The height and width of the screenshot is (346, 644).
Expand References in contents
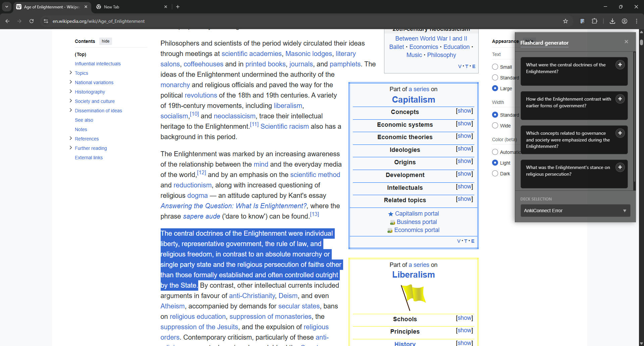pyautogui.click(x=70, y=138)
